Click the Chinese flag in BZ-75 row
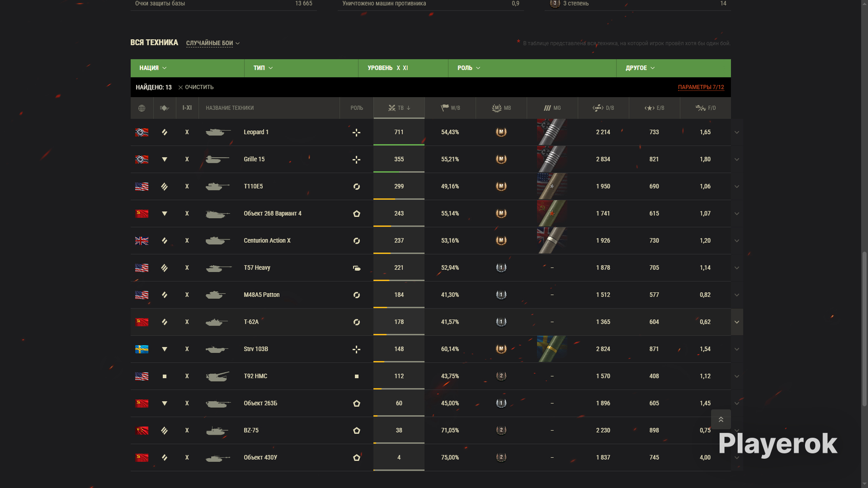 [x=142, y=430]
